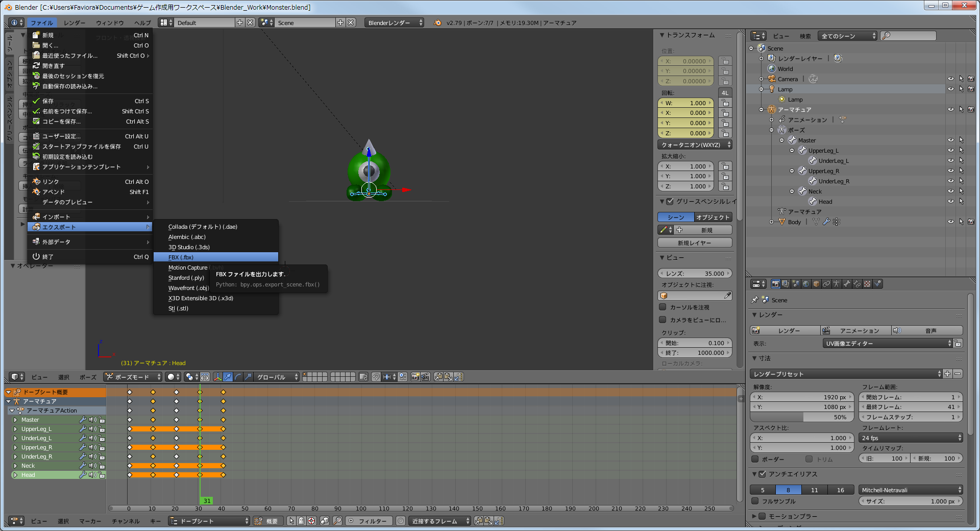Viewport: 980px width, 531px height.
Task: Click the green current frame marker 31
Action: click(x=206, y=501)
